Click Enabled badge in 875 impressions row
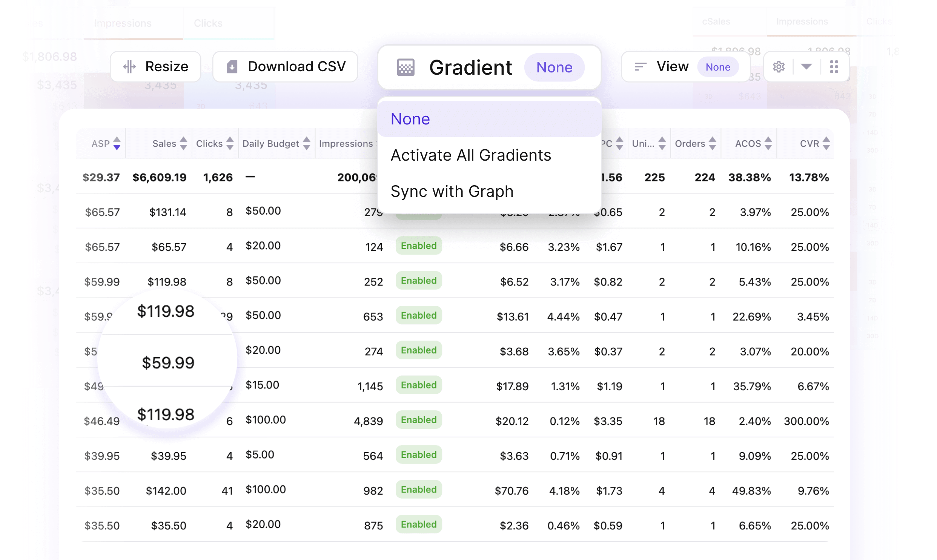Screen dimensions: 937x560 pyautogui.click(x=419, y=525)
